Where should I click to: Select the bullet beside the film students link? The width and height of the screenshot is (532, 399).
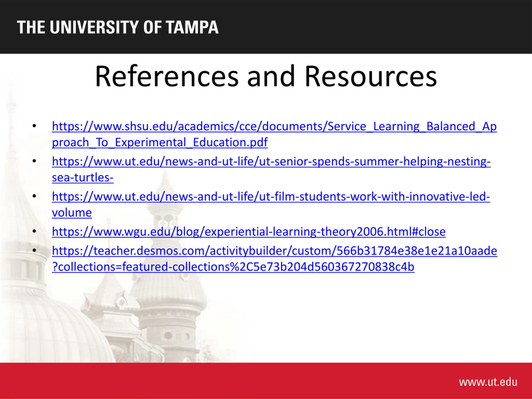pos(34,196)
